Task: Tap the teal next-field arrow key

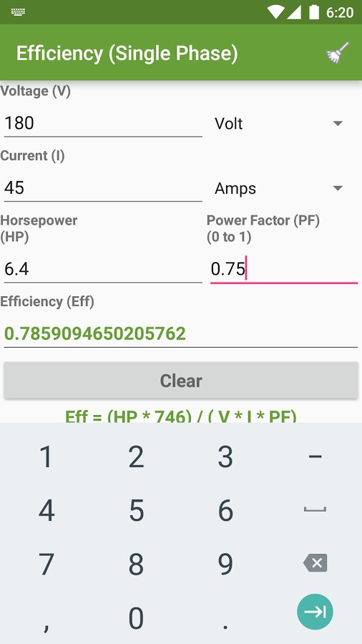Action: pyautogui.click(x=315, y=612)
